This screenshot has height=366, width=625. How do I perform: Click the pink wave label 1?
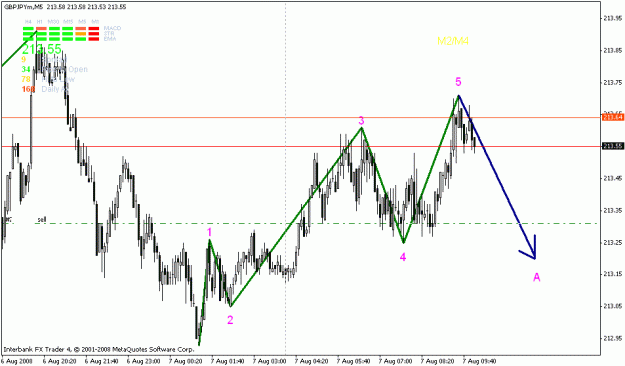click(210, 232)
